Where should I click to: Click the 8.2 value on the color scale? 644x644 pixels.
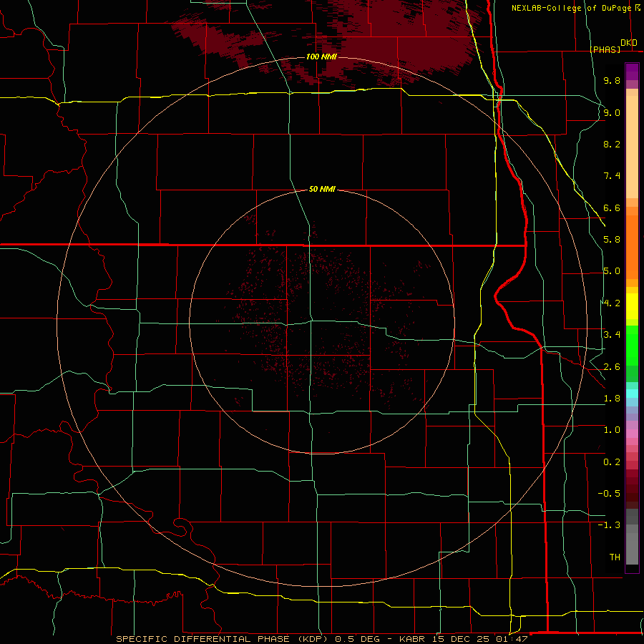(612, 144)
